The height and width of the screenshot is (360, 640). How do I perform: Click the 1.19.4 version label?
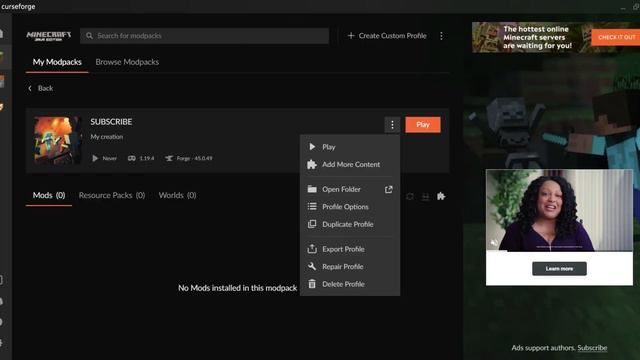coord(147,158)
